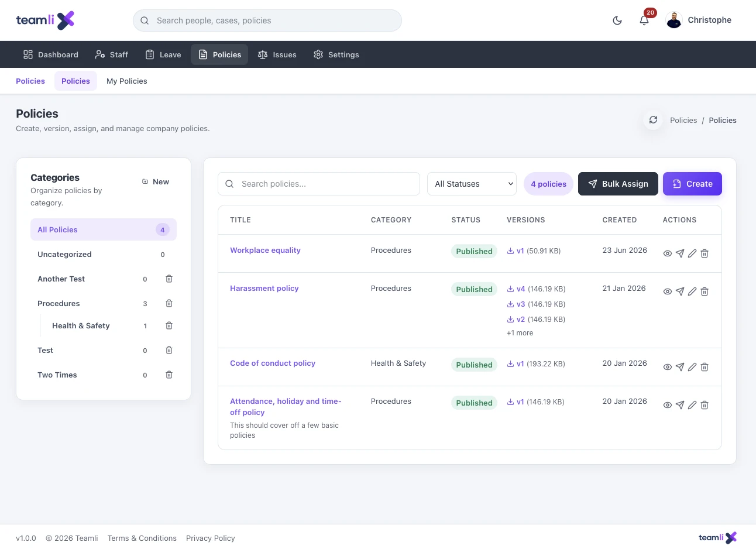Select the Two Times category
Image resolution: width=756 pixels, height=549 pixels.
coord(57,375)
